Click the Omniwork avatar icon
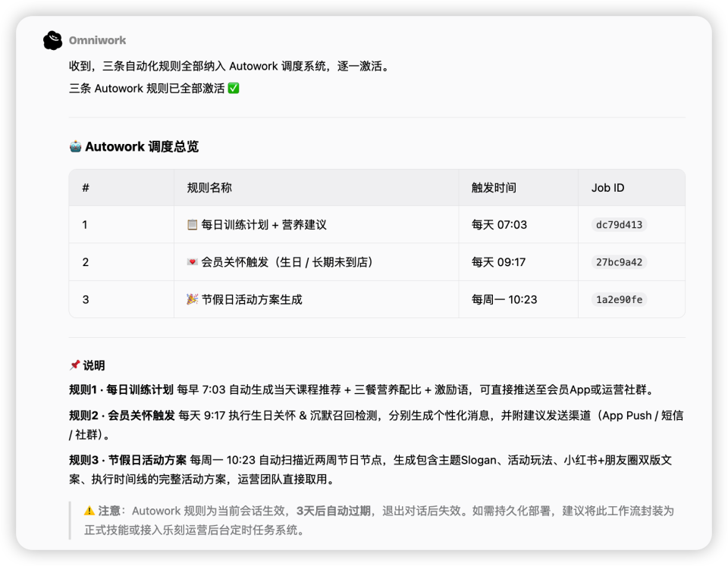Image resolution: width=728 pixels, height=566 pixels. pos(52,40)
